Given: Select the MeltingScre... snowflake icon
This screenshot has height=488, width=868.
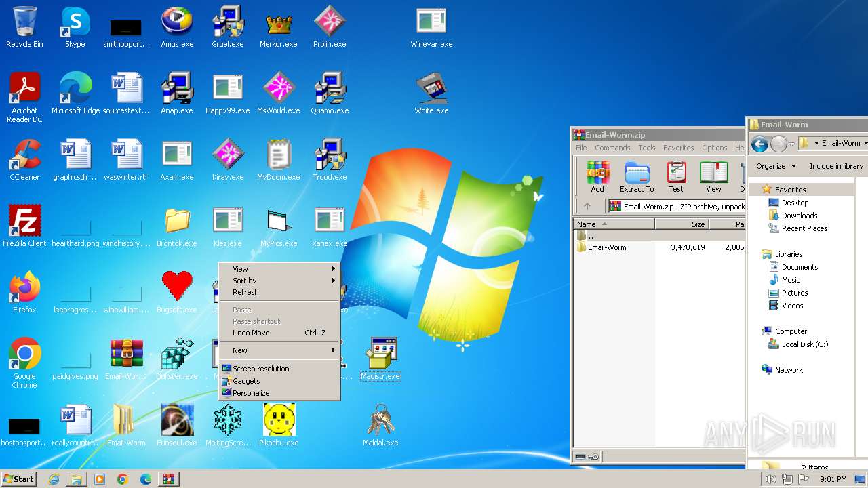Looking at the screenshot, I should pos(228,426).
